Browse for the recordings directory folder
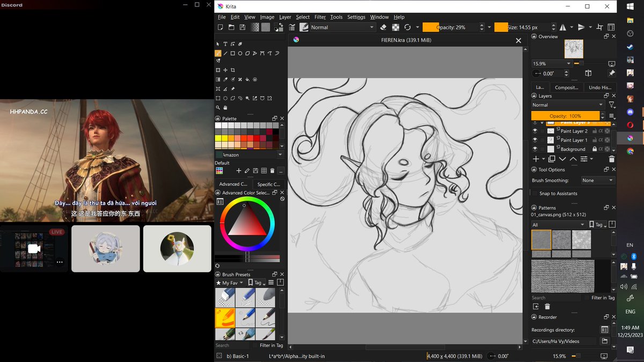This screenshot has width=644, height=362. [x=605, y=341]
